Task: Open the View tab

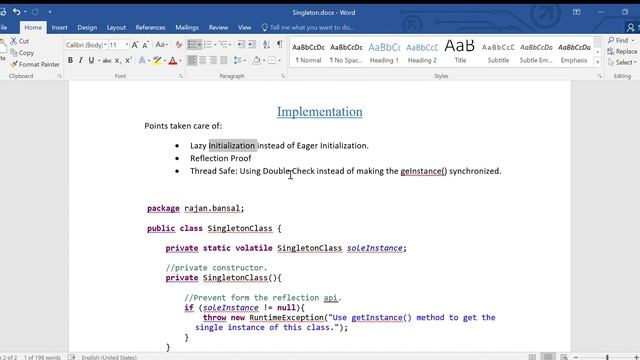Action: click(x=244, y=27)
